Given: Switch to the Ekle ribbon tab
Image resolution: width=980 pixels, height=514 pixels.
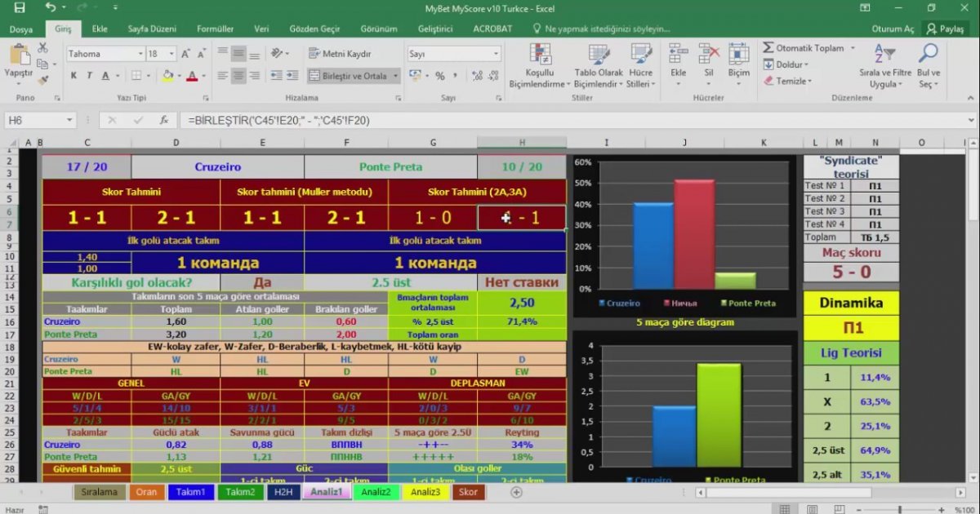Looking at the screenshot, I should click(100, 29).
